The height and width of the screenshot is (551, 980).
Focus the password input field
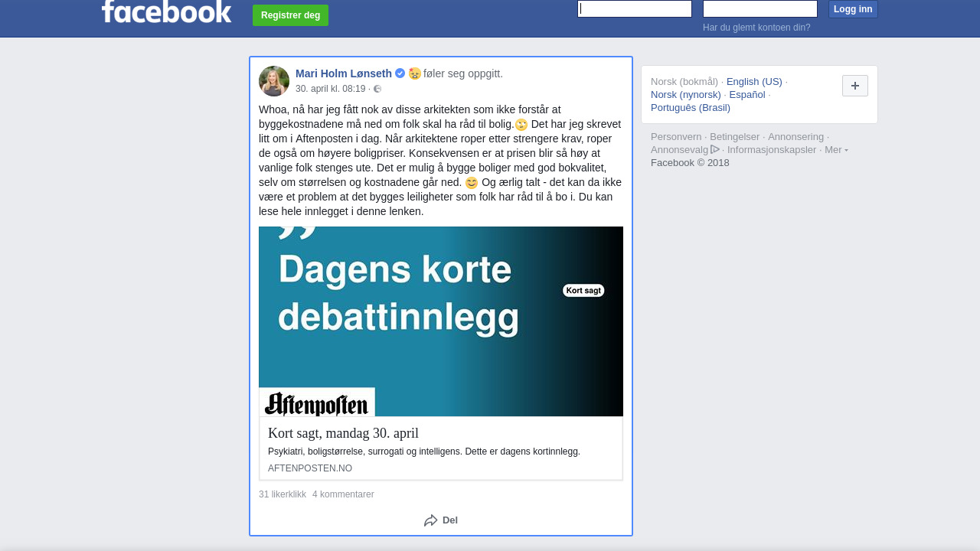pos(760,8)
